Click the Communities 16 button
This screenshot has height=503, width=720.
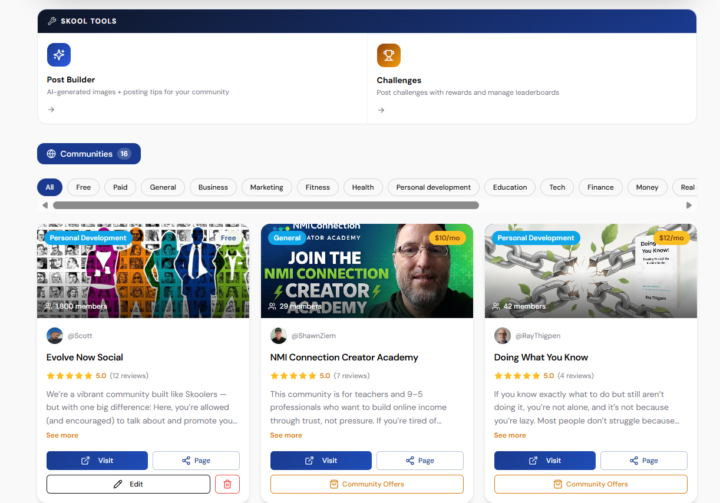click(x=89, y=154)
